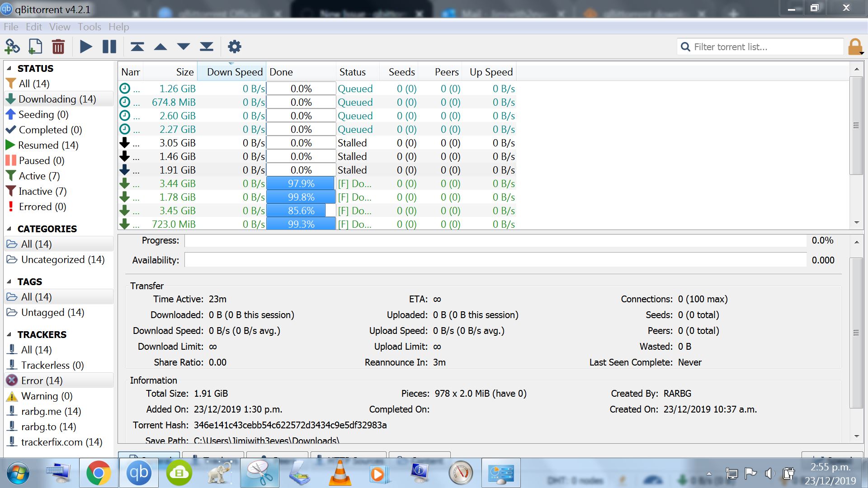Sort by the Up Speed column
This screenshot has height=488, width=868.
click(490, 72)
